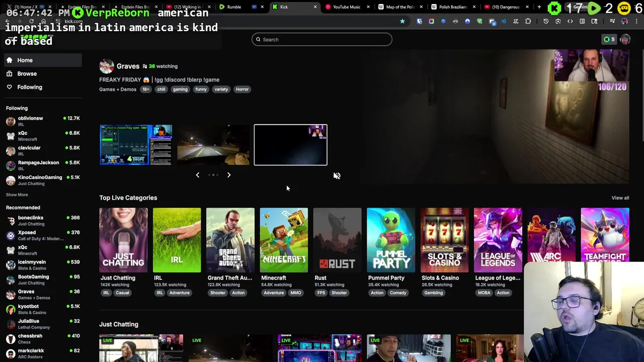644x362 pixels.
Task: Click the FPS tag under Rust
Action: point(321,293)
